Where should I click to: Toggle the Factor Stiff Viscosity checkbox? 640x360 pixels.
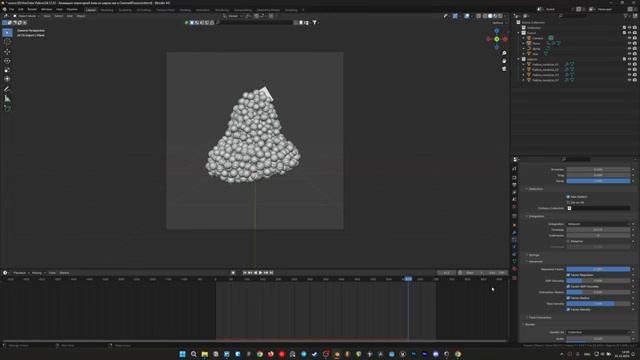coord(568,287)
